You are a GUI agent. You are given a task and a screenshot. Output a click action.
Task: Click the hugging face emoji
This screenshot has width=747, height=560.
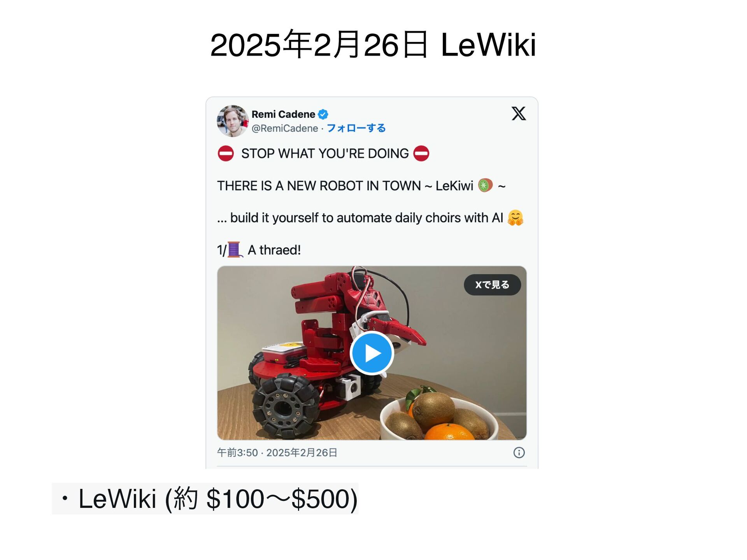516,218
